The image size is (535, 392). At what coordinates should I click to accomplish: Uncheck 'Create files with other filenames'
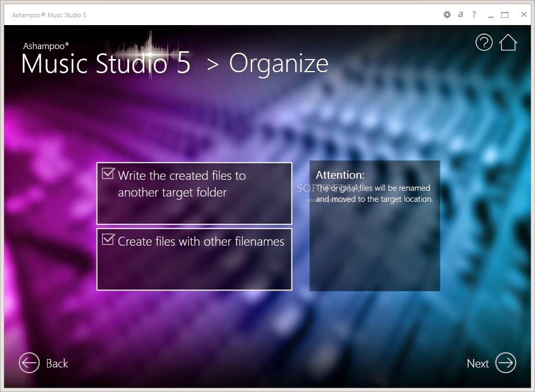click(108, 239)
